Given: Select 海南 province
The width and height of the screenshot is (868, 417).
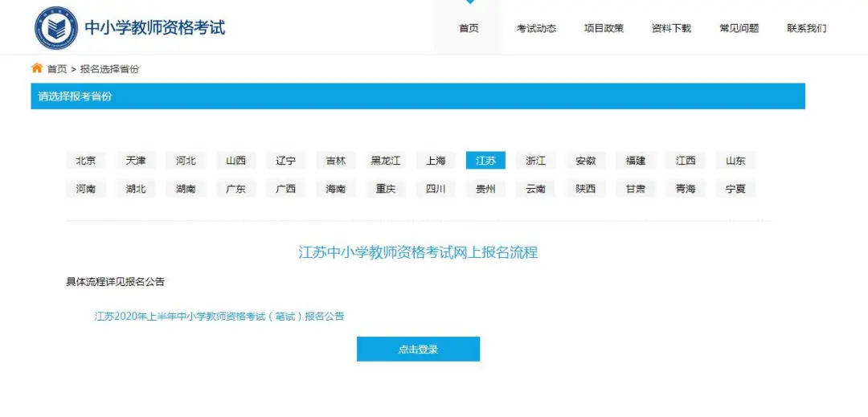Looking at the screenshot, I should point(336,189).
